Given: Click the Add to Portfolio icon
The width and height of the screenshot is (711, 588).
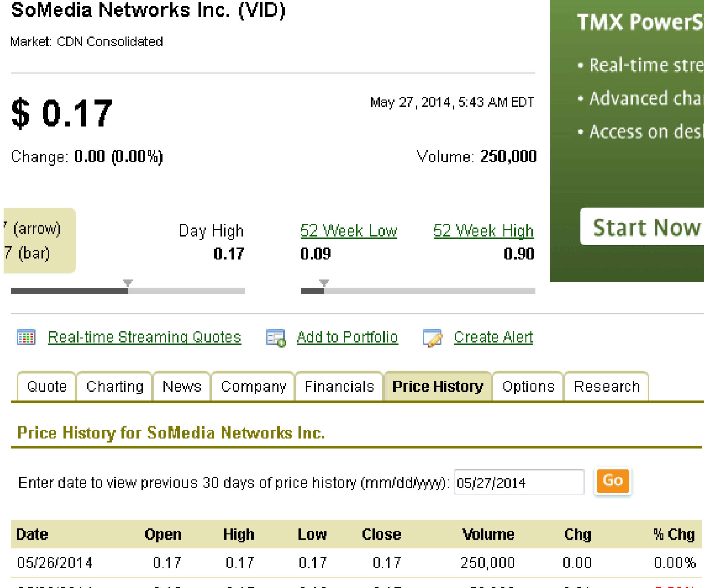Looking at the screenshot, I should 275,338.
